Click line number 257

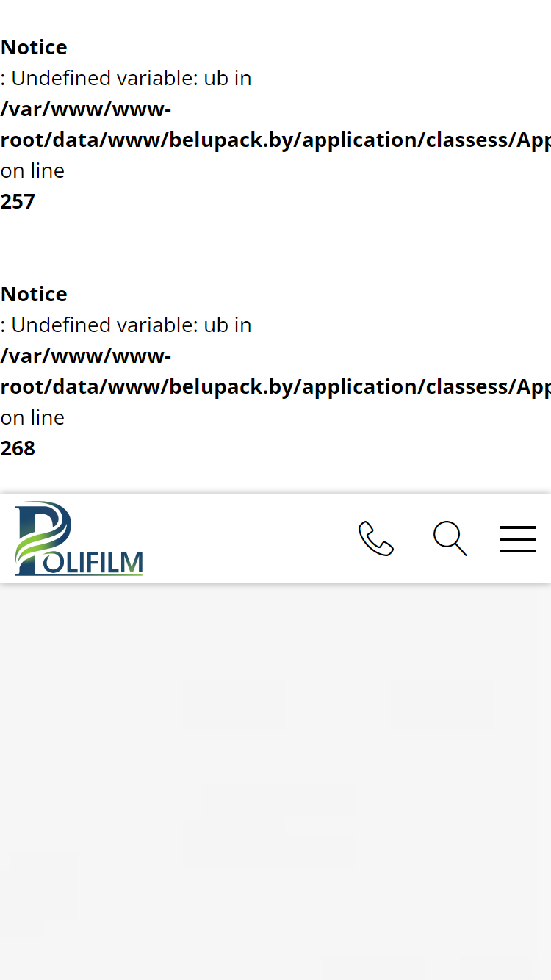[x=18, y=201]
